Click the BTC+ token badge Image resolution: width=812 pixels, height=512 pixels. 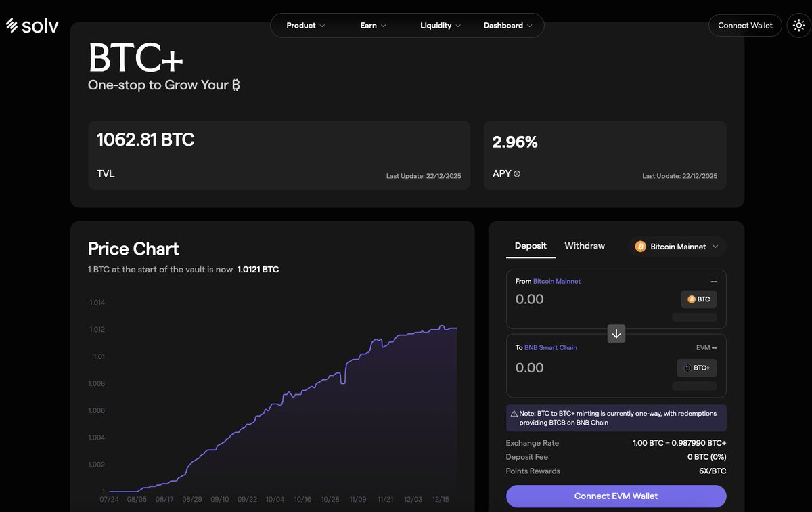click(697, 368)
